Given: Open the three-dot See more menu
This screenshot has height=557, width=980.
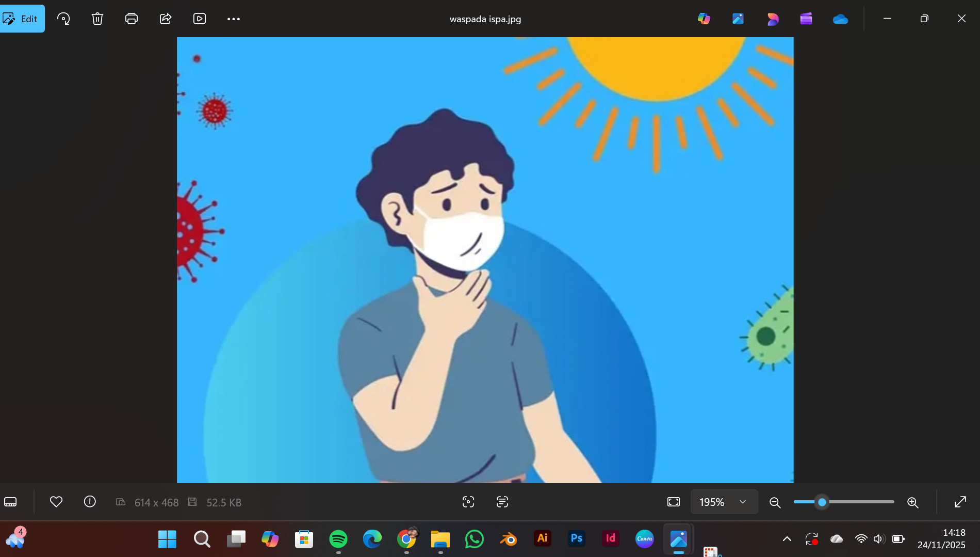Looking at the screenshot, I should tap(234, 19).
